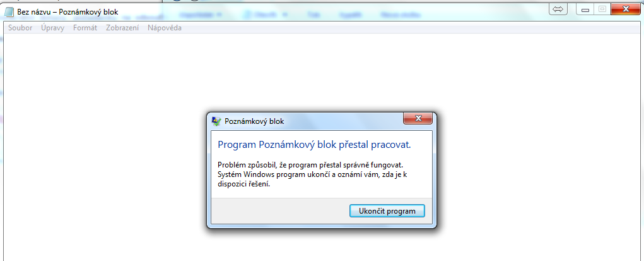This screenshot has height=261, width=644.
Task: Open the Nápověda menu
Action: coord(164,28)
